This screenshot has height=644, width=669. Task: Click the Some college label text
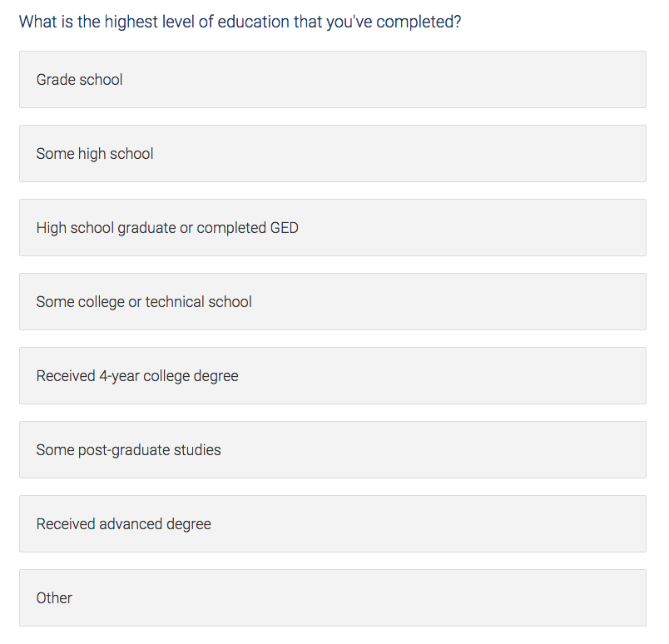[x=144, y=302]
